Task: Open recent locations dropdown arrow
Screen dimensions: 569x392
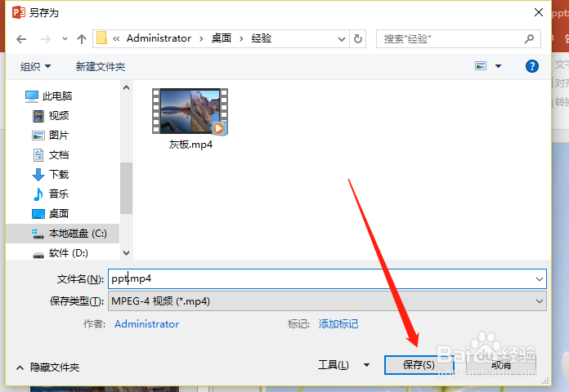Action: [x=65, y=38]
